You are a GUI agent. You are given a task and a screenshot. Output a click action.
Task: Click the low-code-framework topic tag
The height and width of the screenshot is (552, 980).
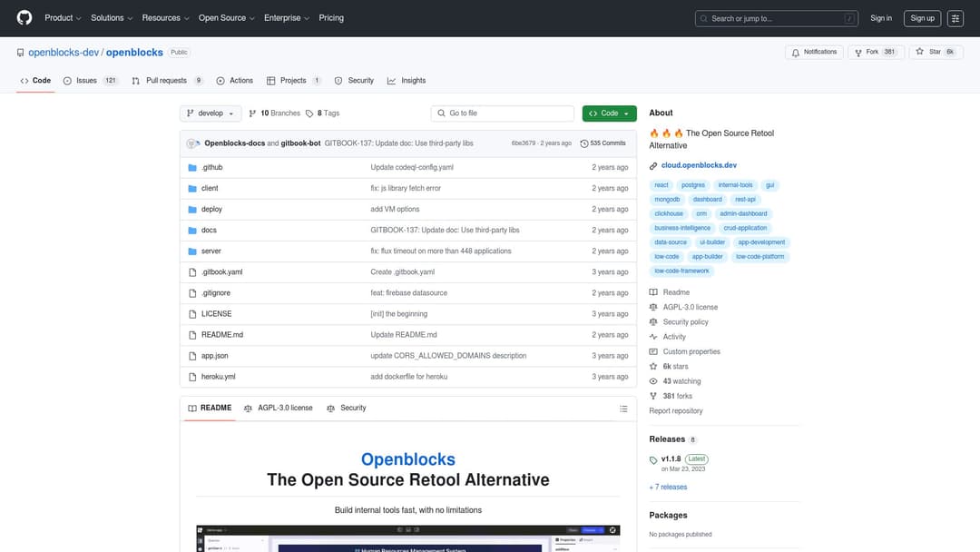(x=681, y=271)
